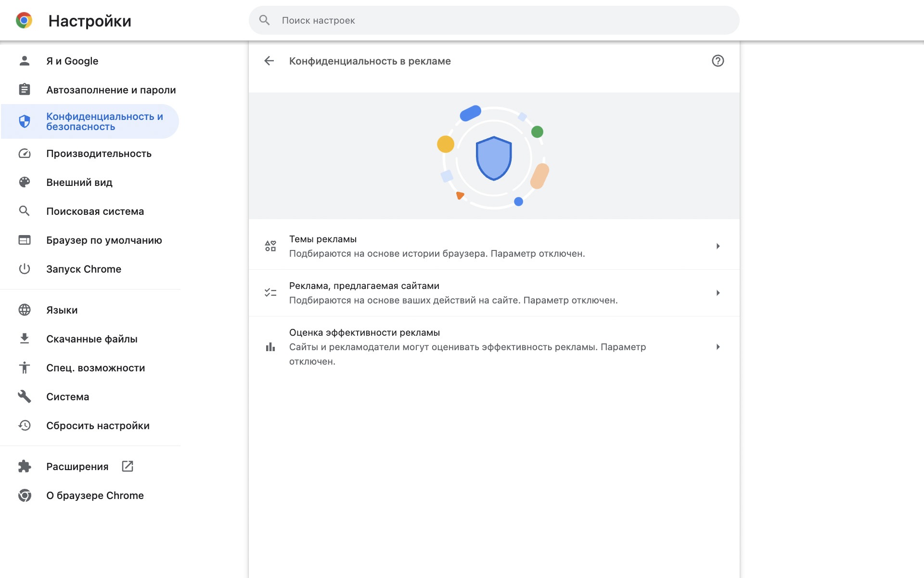
Task: Click the ad themes settings icon
Action: point(269,246)
